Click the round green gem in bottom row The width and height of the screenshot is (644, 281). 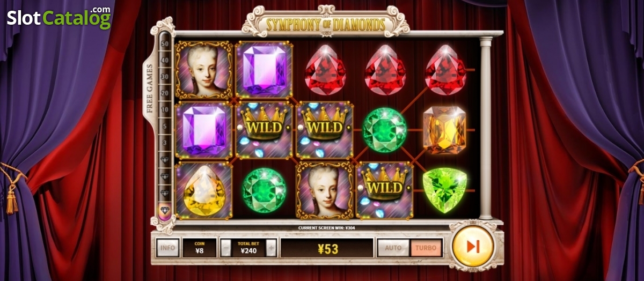(264, 190)
